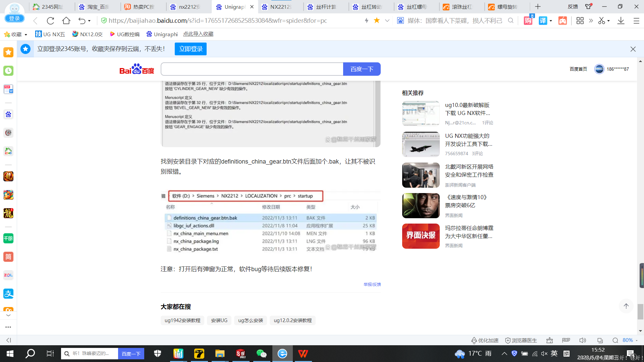
Task: Open the PDF to Word sidebar icon
Action: coord(8,89)
